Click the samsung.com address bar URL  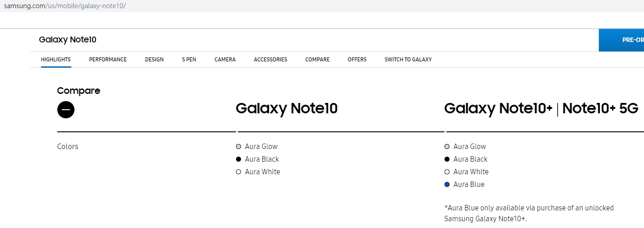click(65, 6)
